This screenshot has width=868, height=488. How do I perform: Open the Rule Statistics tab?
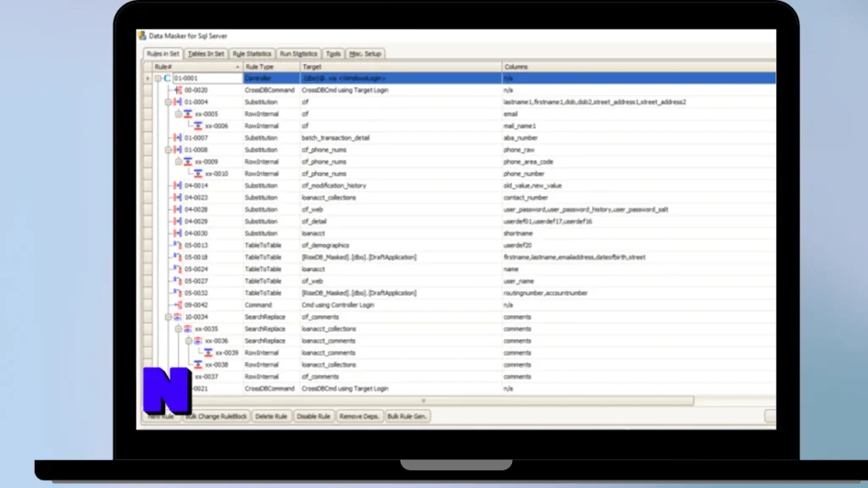(252, 53)
